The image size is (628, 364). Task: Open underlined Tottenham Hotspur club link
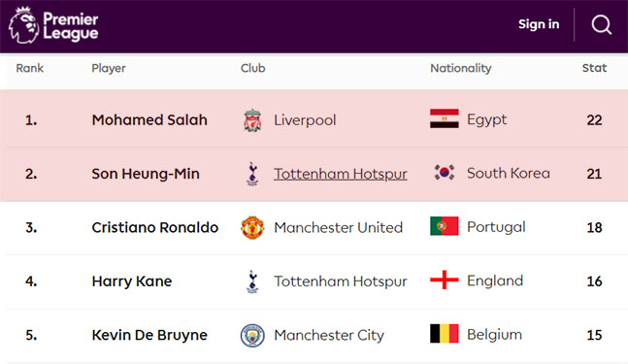point(341,174)
